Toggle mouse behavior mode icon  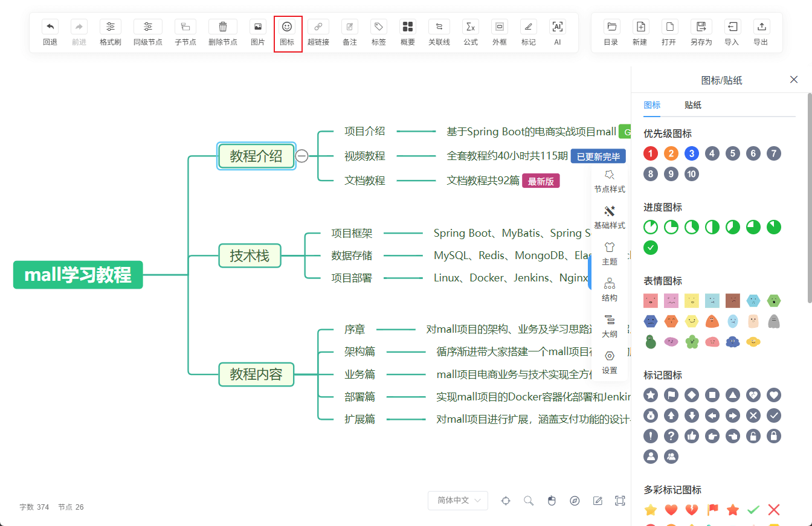[x=552, y=501]
